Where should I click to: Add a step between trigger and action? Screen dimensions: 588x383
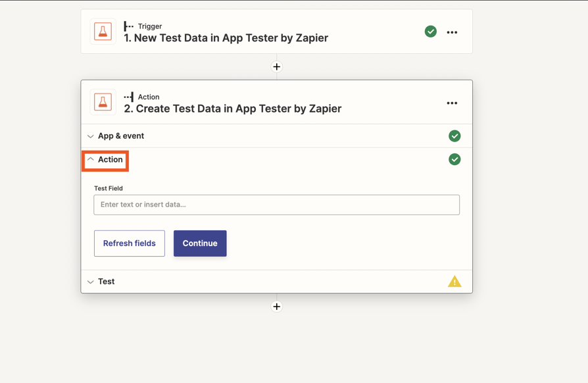(277, 66)
